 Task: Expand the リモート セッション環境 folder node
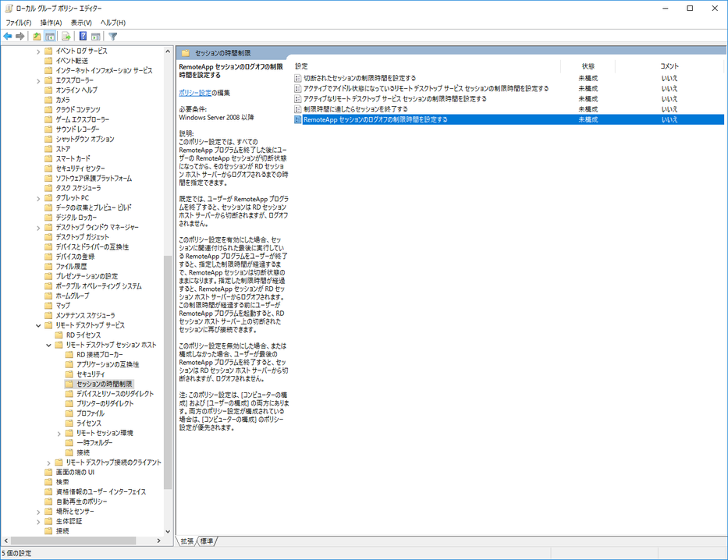59,434
